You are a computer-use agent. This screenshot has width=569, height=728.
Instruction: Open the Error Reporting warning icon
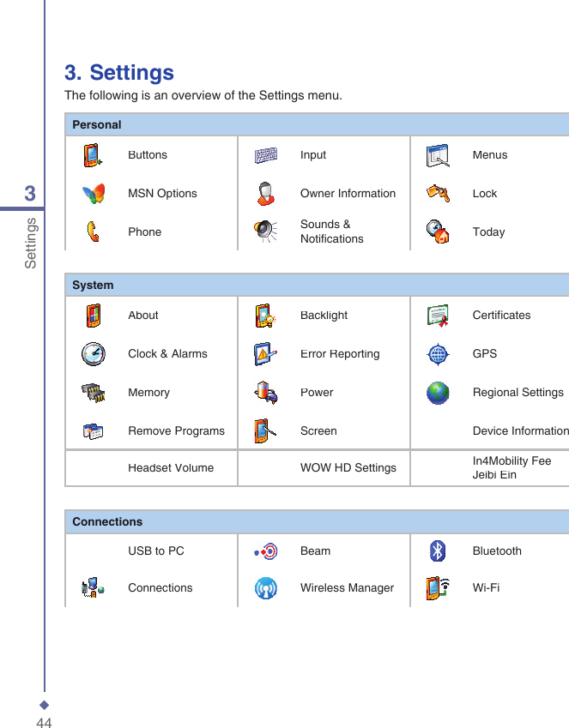(265, 354)
